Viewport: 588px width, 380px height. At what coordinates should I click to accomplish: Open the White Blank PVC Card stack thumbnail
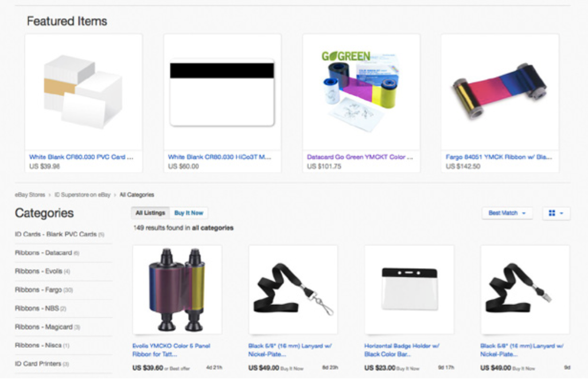84,92
